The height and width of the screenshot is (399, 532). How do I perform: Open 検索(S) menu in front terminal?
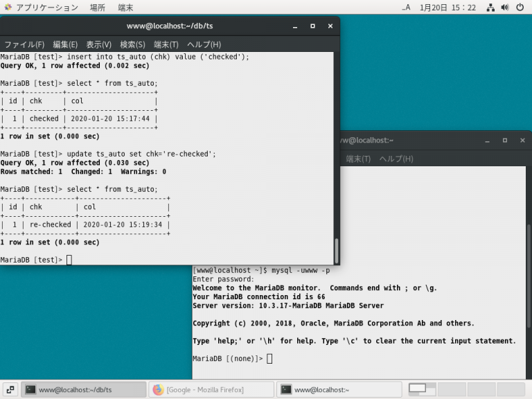tap(132, 44)
